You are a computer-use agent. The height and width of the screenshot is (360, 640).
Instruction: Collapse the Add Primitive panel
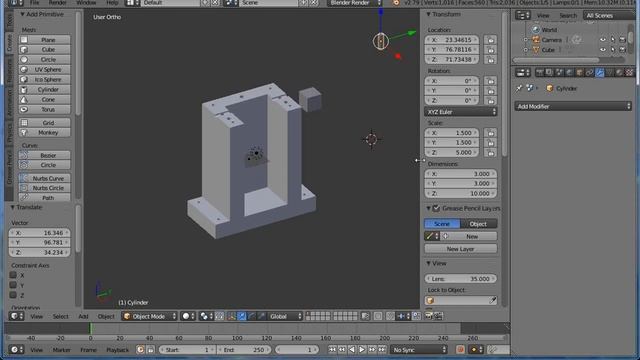tap(22, 14)
